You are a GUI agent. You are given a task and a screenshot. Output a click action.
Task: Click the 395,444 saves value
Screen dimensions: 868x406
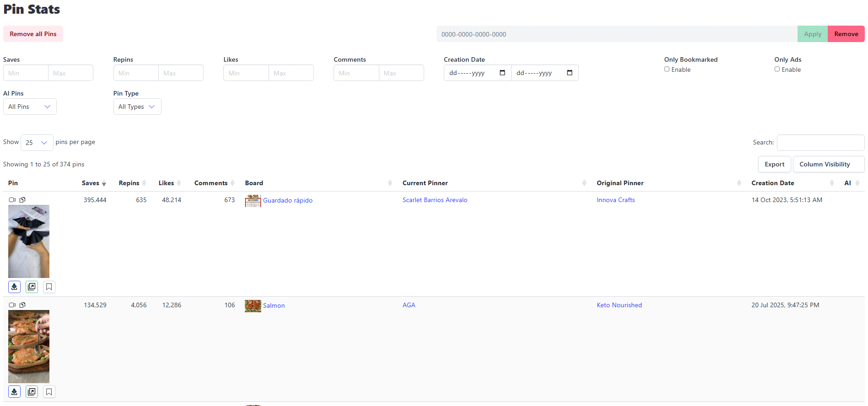coord(95,200)
